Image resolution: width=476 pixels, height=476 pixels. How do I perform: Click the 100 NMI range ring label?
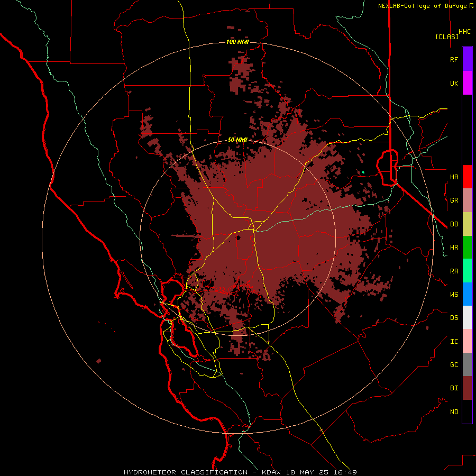(x=237, y=42)
